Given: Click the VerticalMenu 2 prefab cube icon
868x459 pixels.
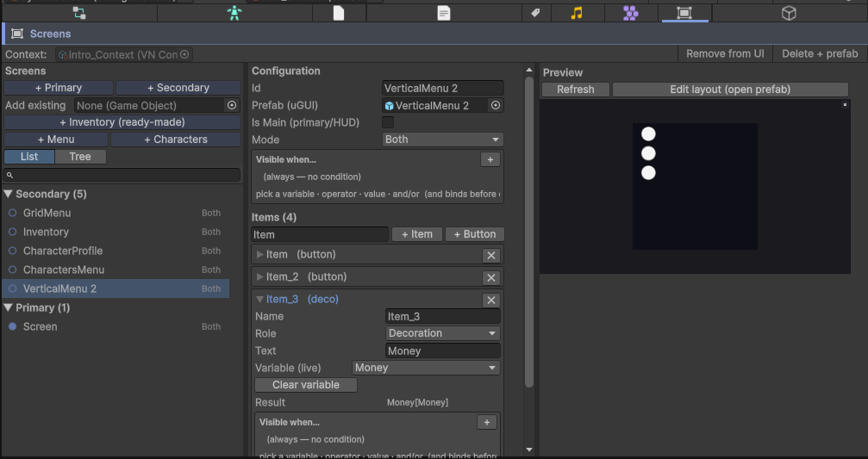Looking at the screenshot, I should pyautogui.click(x=389, y=106).
